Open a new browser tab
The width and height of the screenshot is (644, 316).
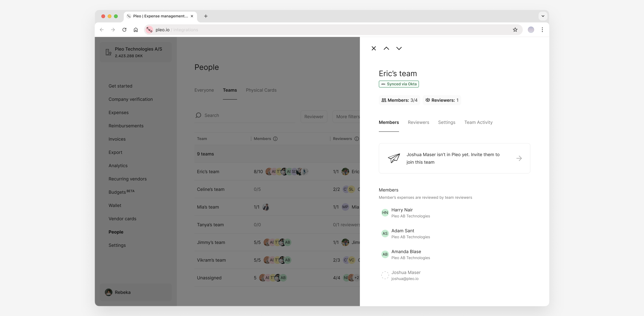point(206,16)
